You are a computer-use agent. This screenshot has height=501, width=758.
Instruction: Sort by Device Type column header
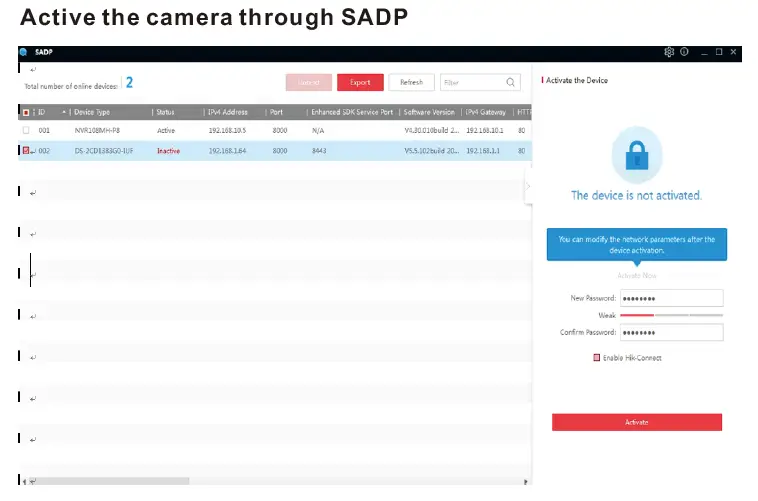coord(92,112)
